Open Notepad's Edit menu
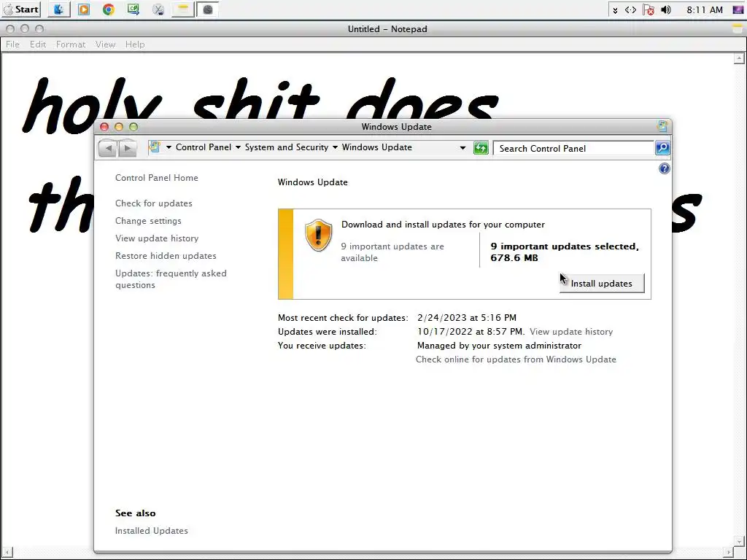The width and height of the screenshot is (747, 560). pos(38,44)
